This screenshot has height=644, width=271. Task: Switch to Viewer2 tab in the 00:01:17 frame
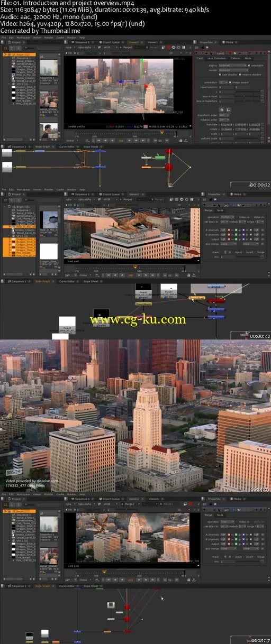pyautogui.click(x=133, y=499)
